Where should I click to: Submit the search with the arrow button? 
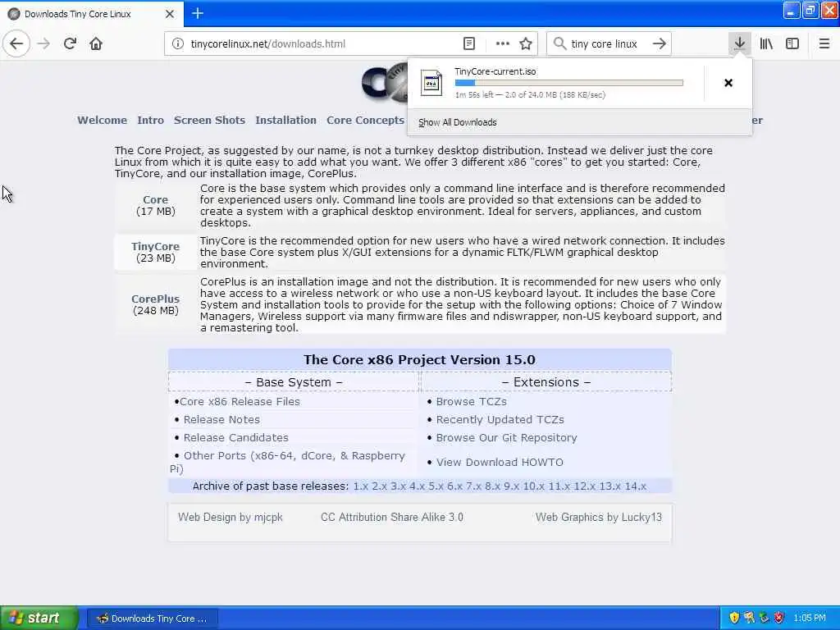[x=660, y=44]
